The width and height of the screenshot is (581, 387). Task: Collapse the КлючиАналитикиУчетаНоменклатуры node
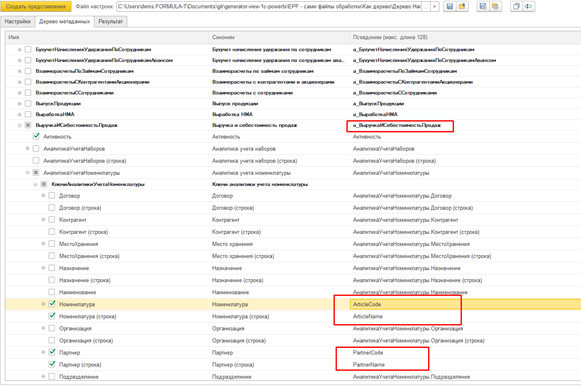point(36,184)
